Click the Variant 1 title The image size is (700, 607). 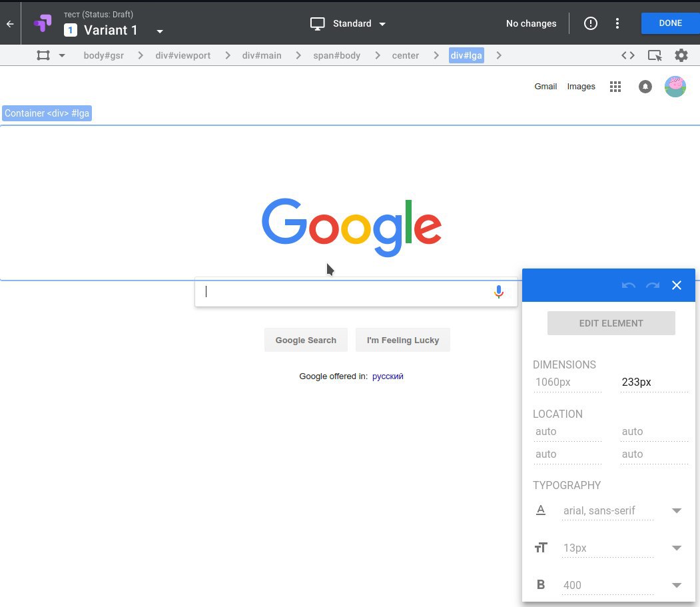(111, 30)
